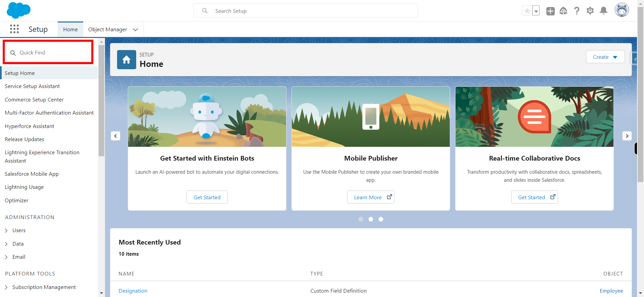Click the Learn More external link icon
This screenshot has height=297, width=644.
coord(389,197)
